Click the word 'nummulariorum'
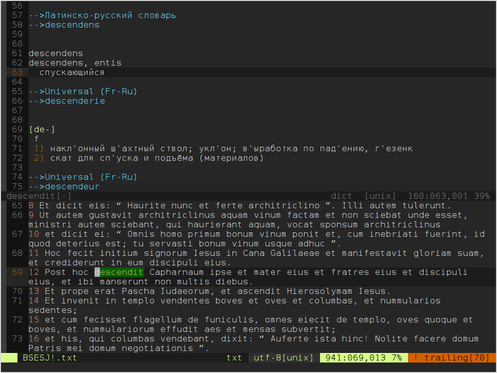497x373 pixels. pos(119,329)
